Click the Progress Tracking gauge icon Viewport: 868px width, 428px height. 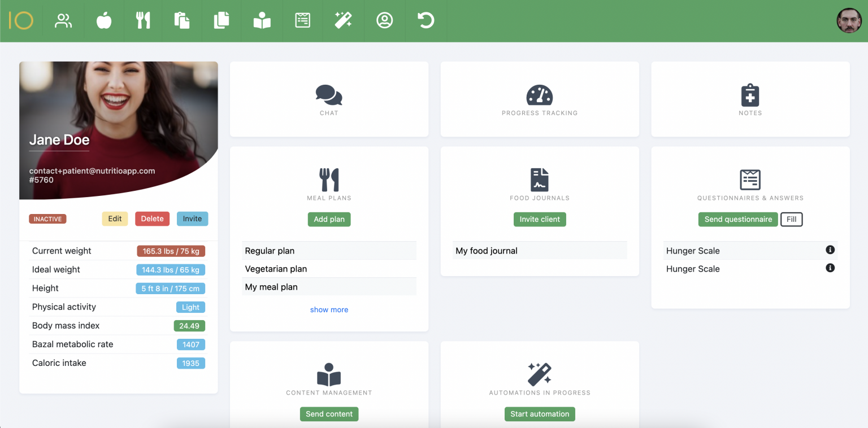point(540,96)
